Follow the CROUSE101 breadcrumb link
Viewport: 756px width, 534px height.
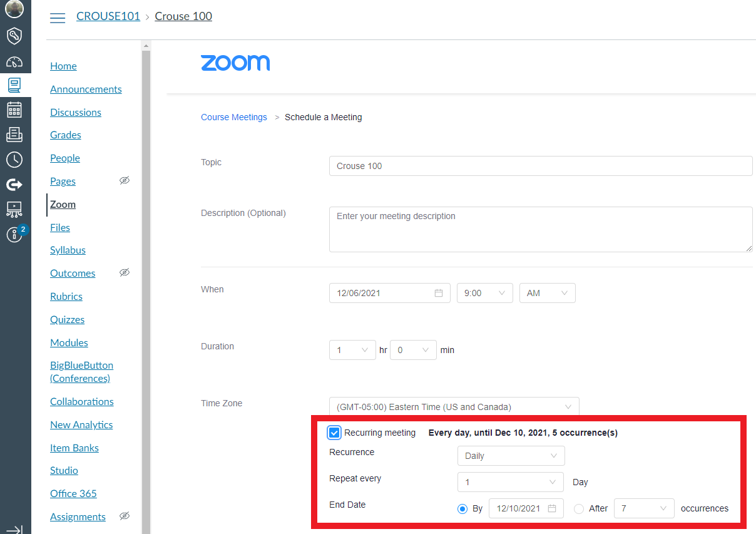pos(108,16)
